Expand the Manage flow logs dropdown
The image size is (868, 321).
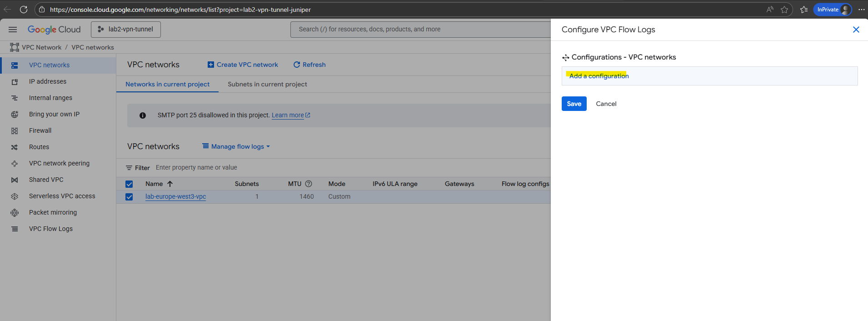(x=236, y=146)
